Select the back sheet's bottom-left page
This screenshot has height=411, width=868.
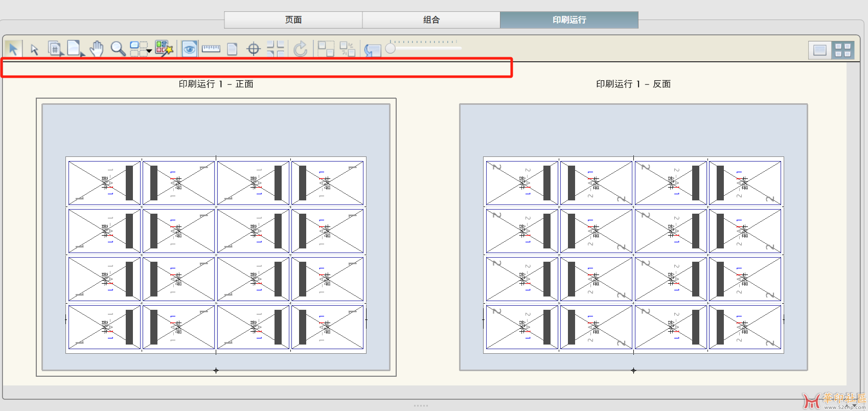[522, 327]
